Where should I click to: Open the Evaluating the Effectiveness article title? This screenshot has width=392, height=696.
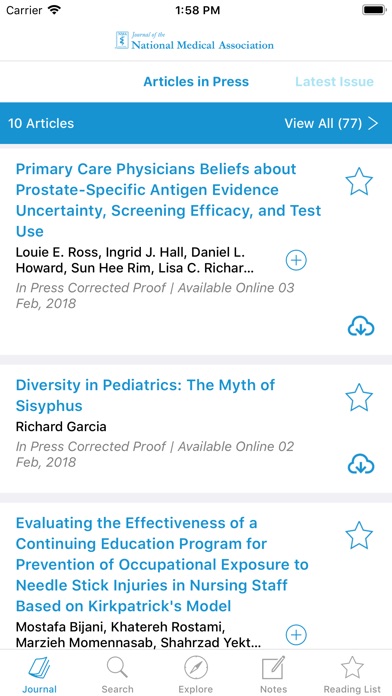(x=162, y=564)
